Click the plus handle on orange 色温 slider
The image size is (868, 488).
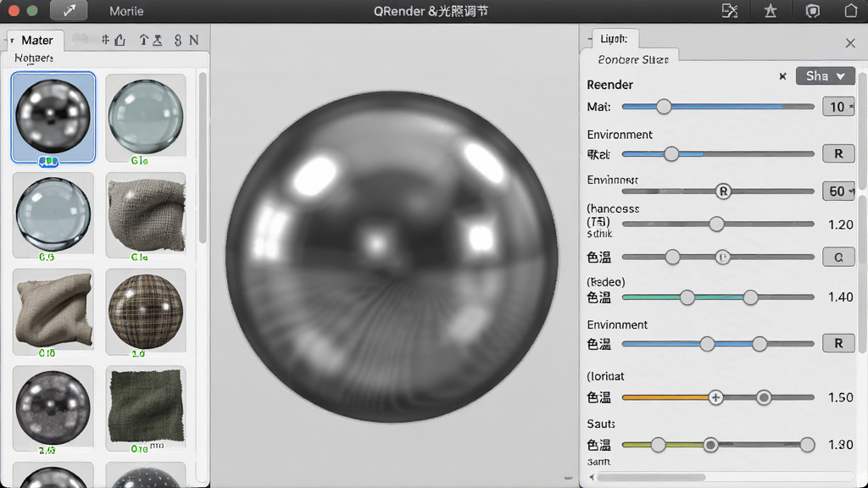tap(715, 397)
